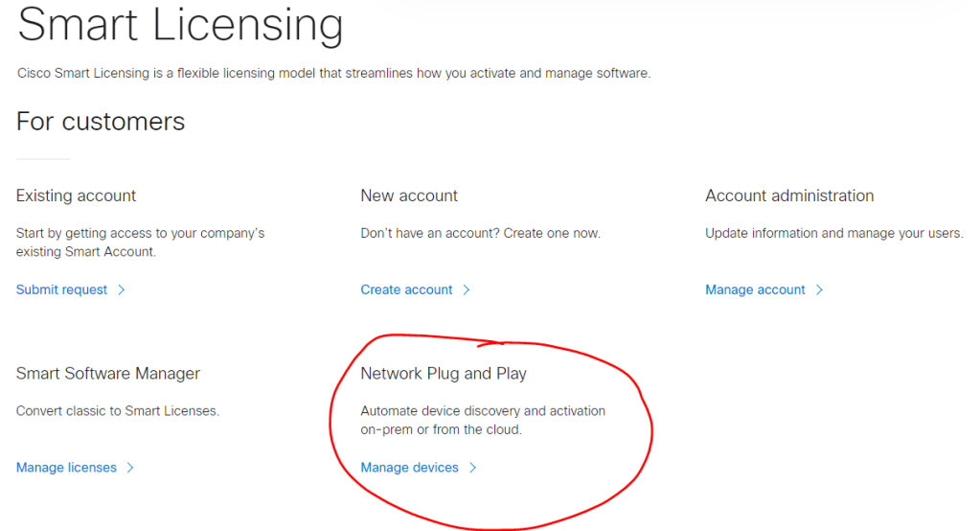Click the Convert classic to Smart Licenses text
Viewport: 980px width, 531px height.
click(x=118, y=411)
